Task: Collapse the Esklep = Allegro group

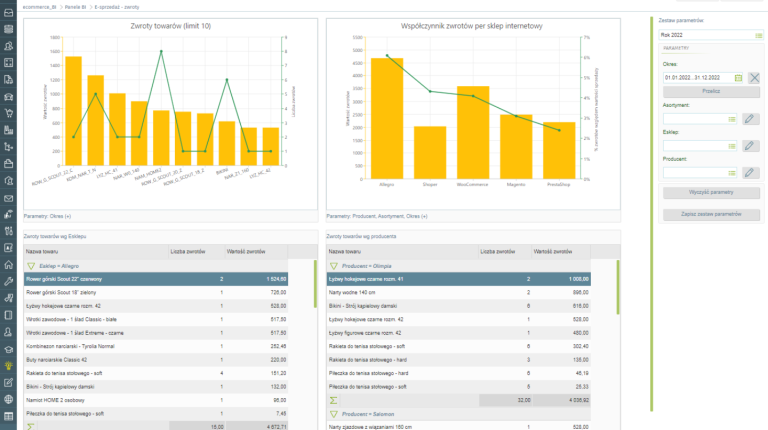Action: point(30,266)
